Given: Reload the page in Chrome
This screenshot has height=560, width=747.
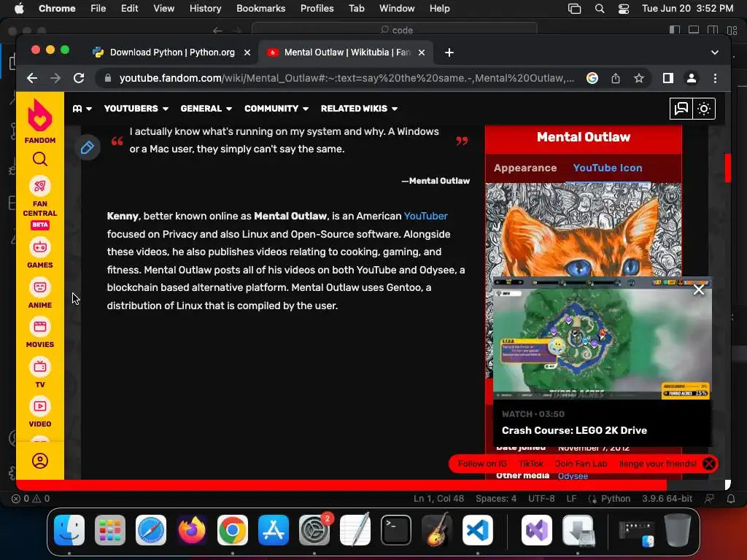Looking at the screenshot, I should click(x=79, y=78).
